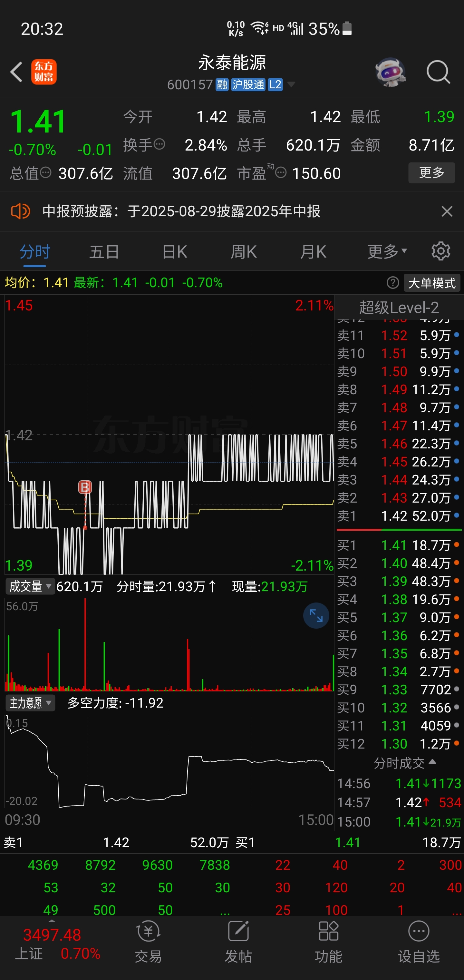Select 买5 price 1.37 row

pos(399,617)
